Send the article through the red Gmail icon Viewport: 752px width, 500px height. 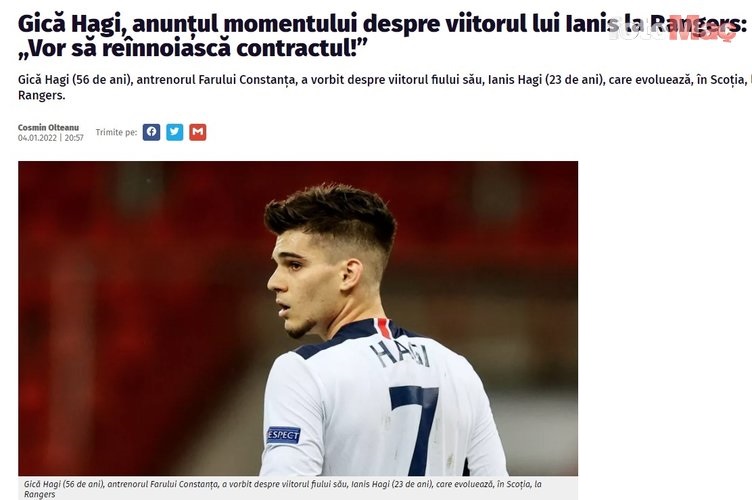tap(198, 132)
